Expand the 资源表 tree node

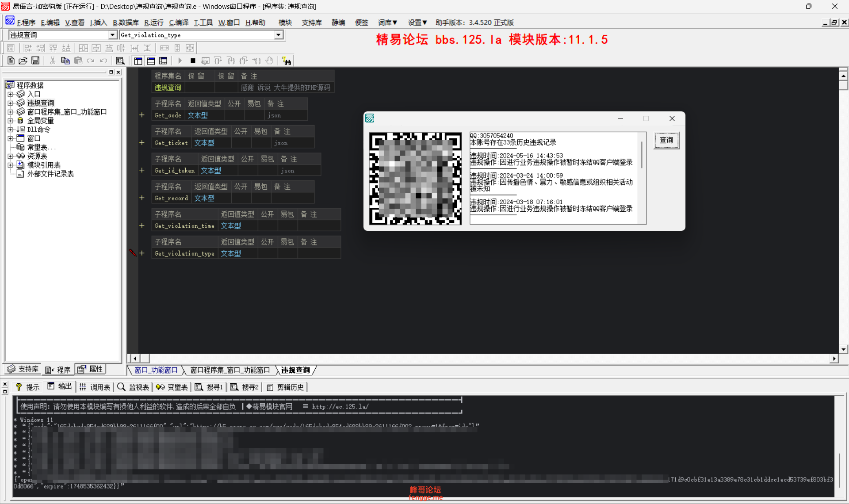point(10,156)
